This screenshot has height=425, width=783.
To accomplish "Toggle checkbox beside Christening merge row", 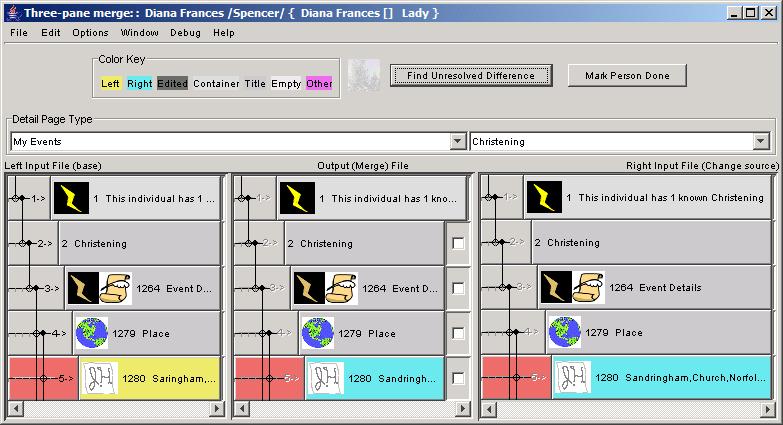I will pyautogui.click(x=457, y=243).
